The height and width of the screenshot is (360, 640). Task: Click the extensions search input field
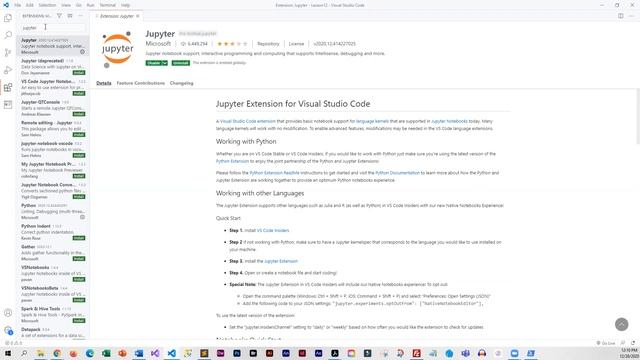[x=53, y=28]
